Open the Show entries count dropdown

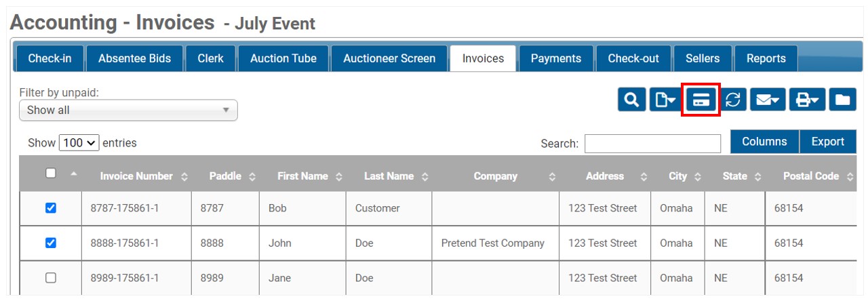click(79, 143)
